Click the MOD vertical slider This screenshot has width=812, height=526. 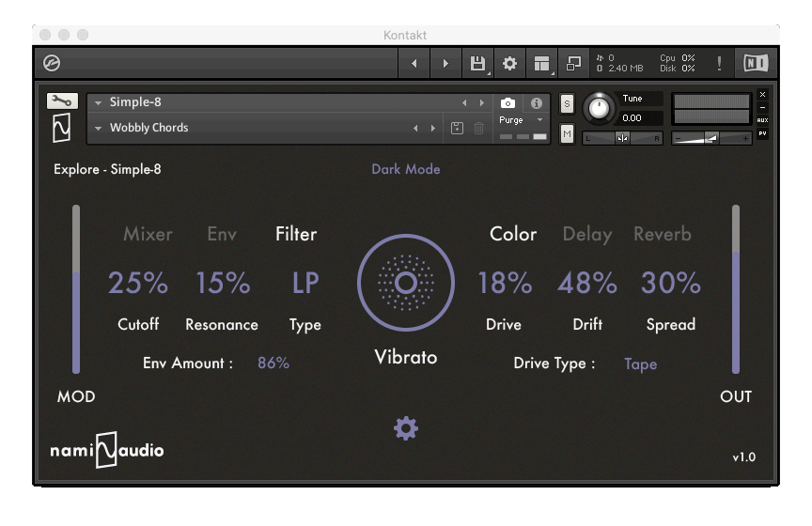(x=76, y=289)
